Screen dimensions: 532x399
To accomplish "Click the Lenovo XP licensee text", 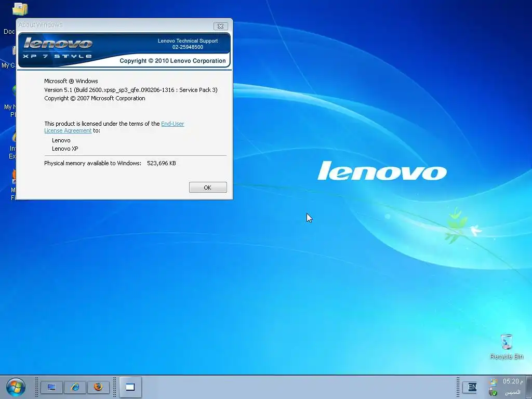I will (65, 149).
